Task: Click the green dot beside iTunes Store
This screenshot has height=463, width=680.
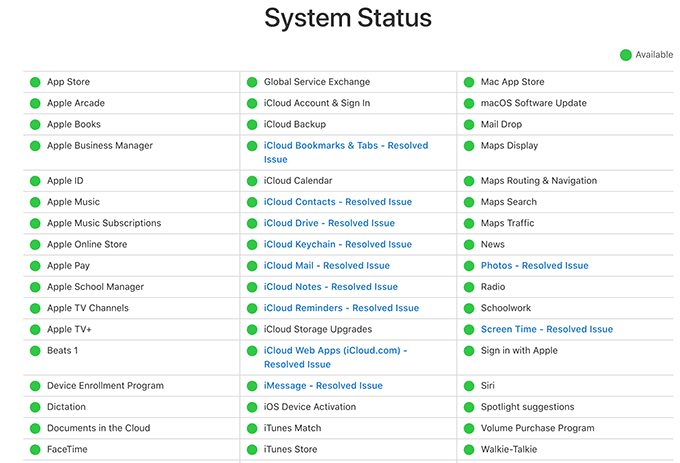Action: [x=252, y=450]
